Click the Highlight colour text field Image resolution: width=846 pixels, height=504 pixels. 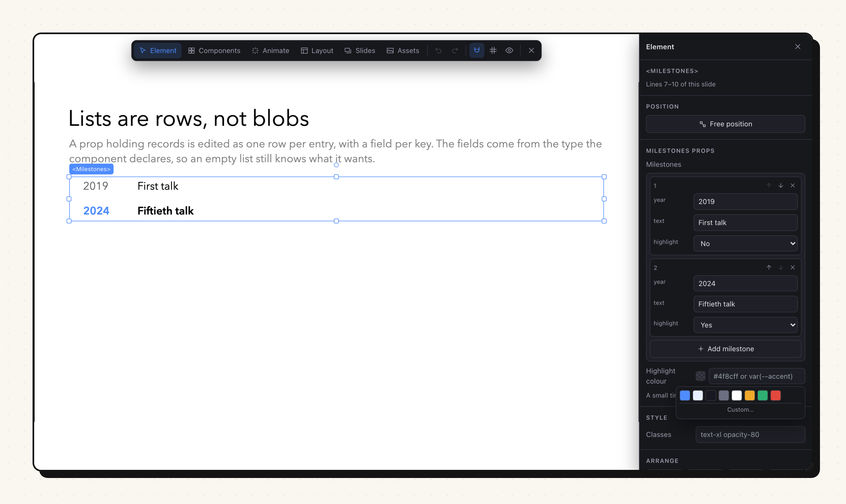tap(757, 376)
